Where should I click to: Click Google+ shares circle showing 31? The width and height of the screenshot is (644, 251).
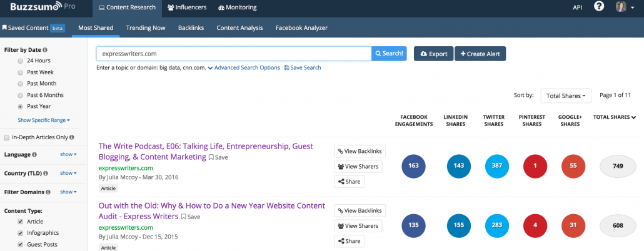(x=574, y=225)
